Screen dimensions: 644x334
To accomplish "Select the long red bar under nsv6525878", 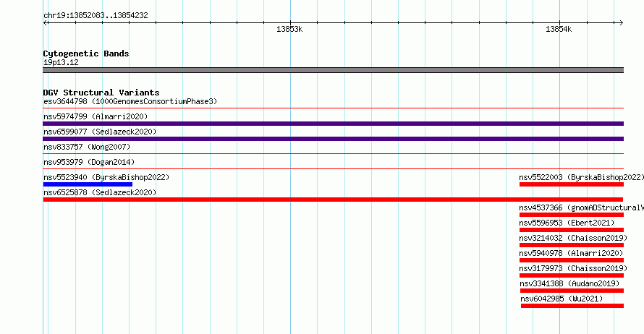I will pos(333,200).
